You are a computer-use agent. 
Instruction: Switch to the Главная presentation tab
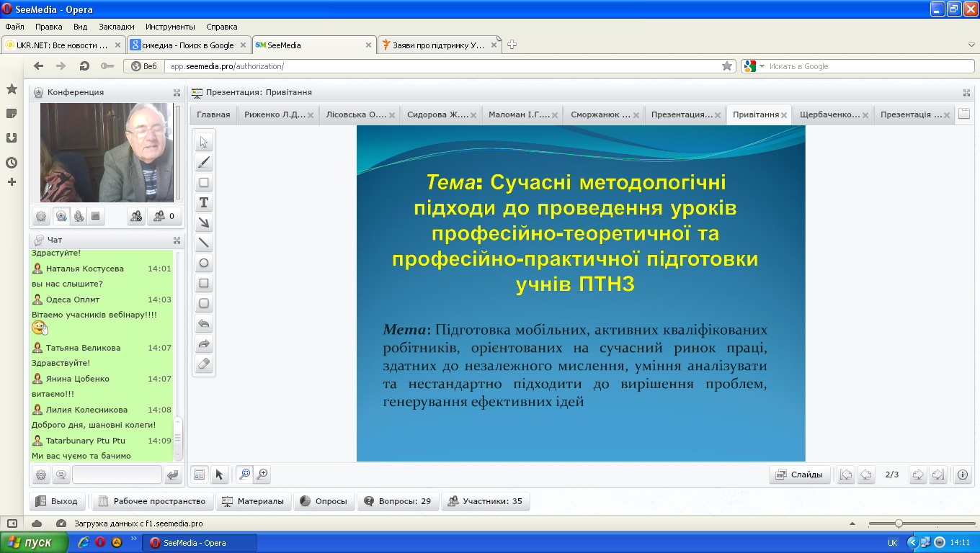(213, 114)
